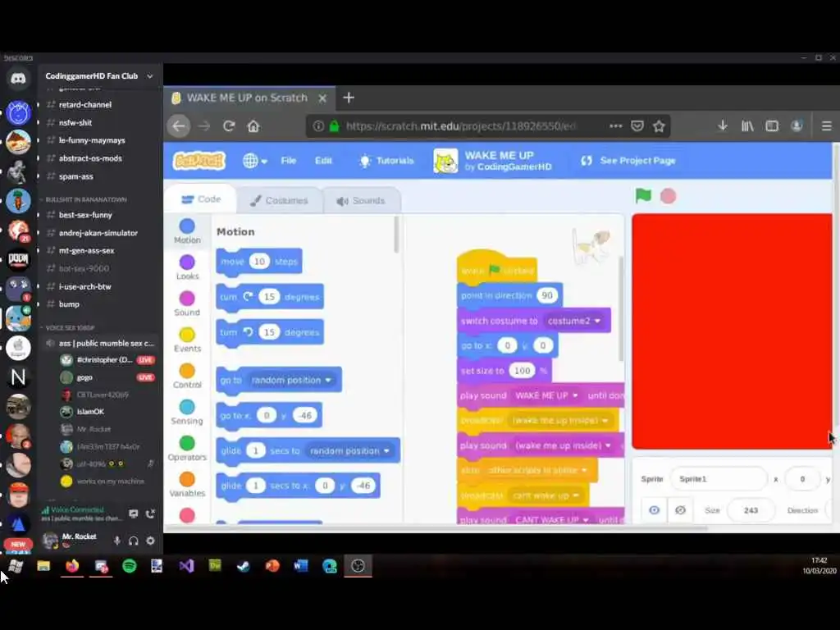Image resolution: width=840 pixels, height=630 pixels.
Task: Open the Firefox hamburger menu
Action: click(826, 126)
